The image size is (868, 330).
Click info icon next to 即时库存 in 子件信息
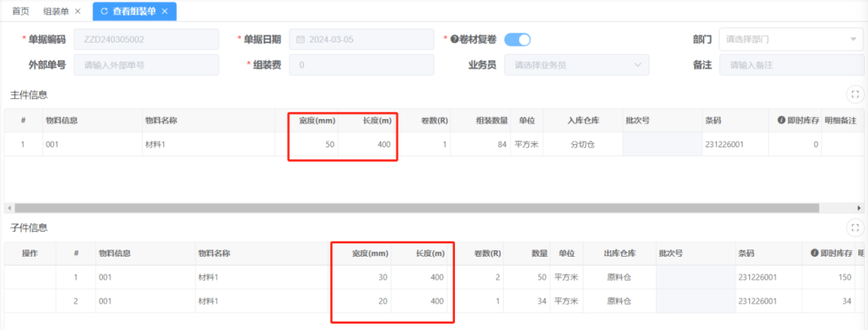(815, 254)
